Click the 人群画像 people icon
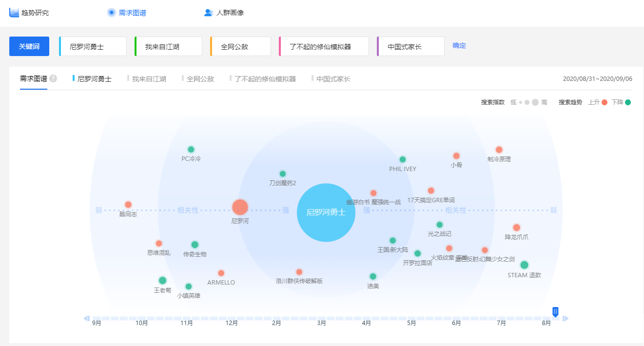Viewport: 644px width, 346px height. tap(209, 13)
